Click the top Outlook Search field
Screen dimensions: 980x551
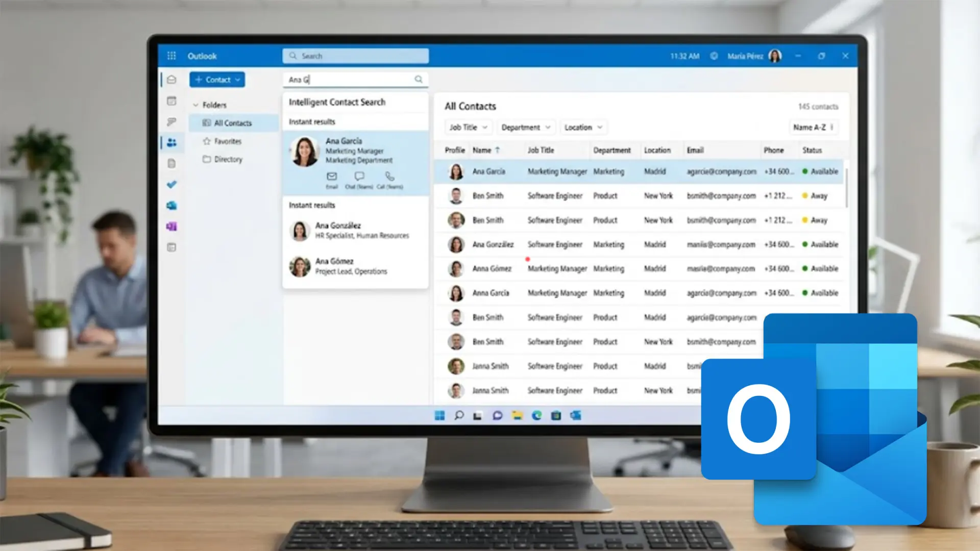pyautogui.click(x=356, y=56)
